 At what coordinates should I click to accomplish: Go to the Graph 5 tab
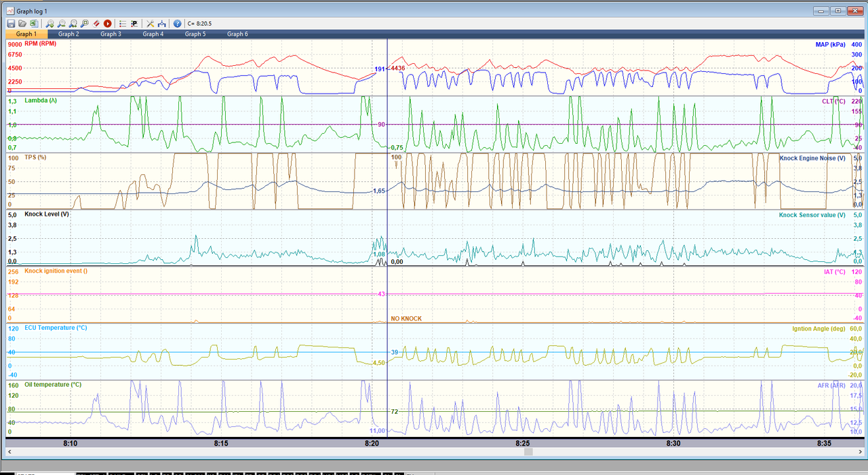click(x=195, y=34)
